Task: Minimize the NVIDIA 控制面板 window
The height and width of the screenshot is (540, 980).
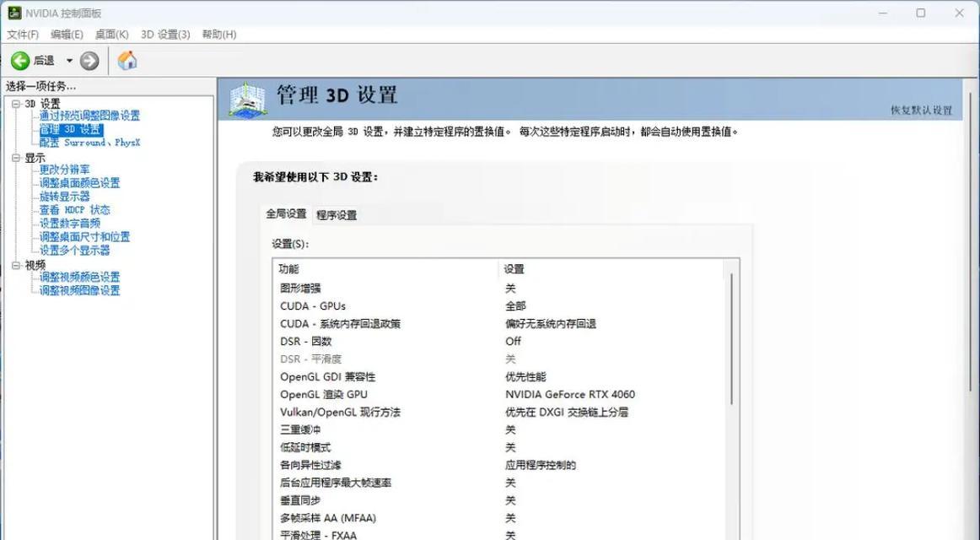Action: pyautogui.click(x=883, y=13)
